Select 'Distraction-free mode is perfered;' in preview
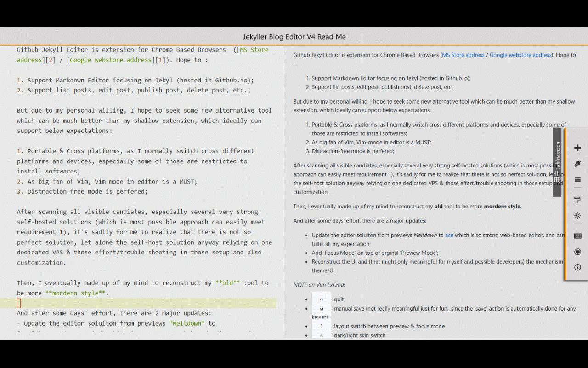The width and height of the screenshot is (588, 368). click(353, 151)
